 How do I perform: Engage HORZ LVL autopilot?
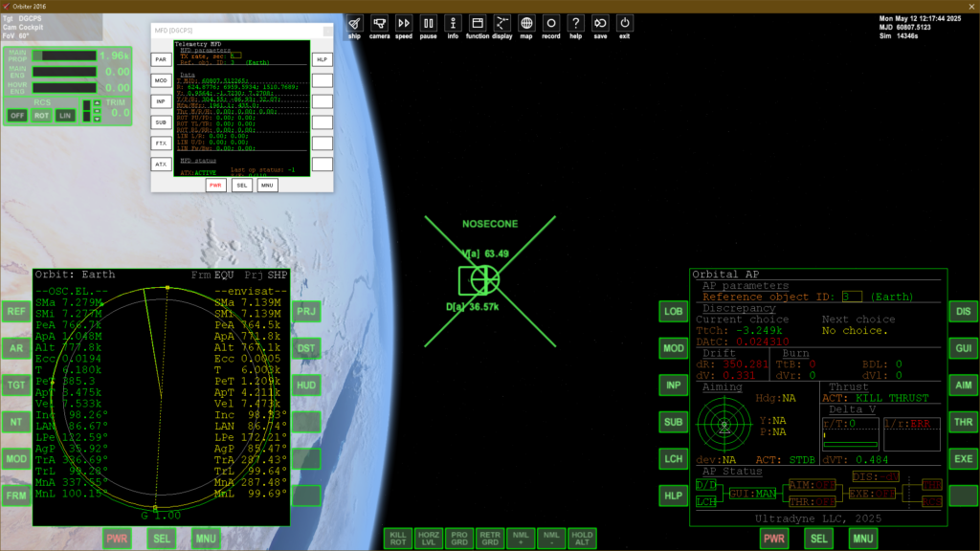pos(429,539)
